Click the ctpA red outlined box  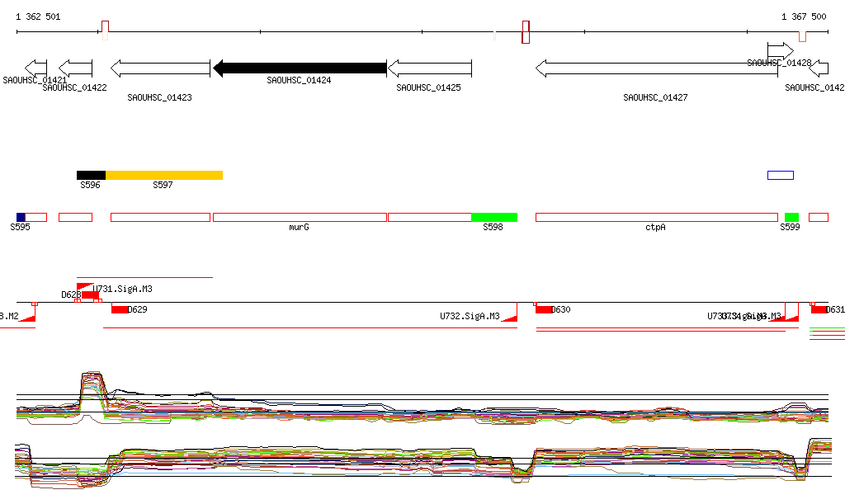657,218
